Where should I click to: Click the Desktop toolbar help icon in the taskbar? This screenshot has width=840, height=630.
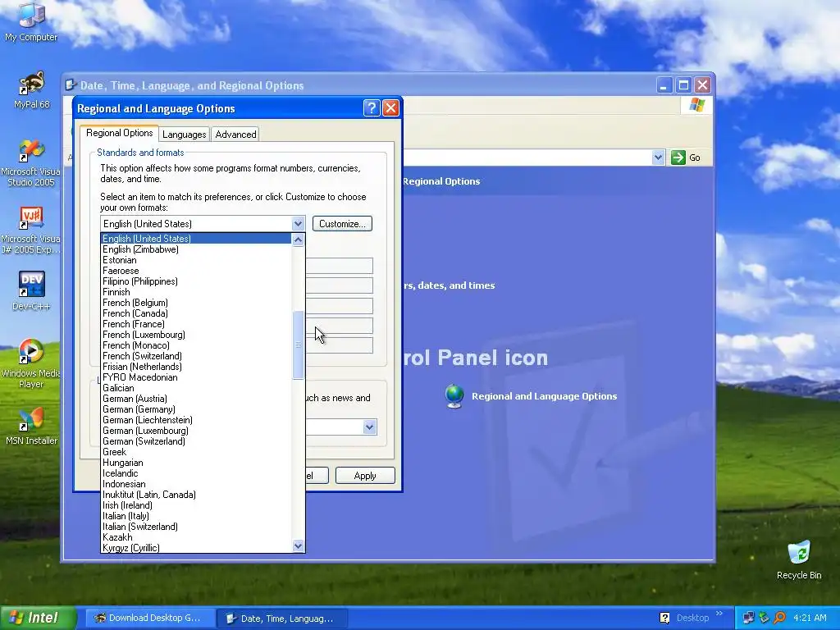pos(664,618)
